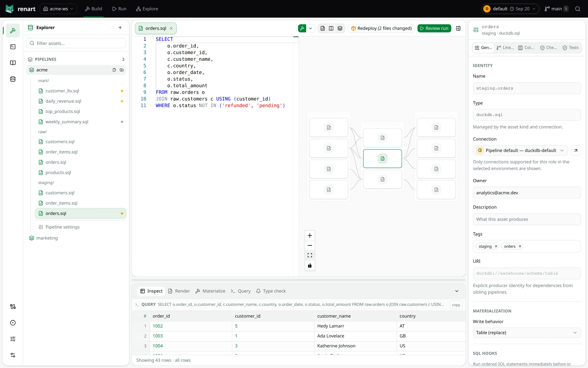The width and height of the screenshot is (588, 368).
Task: Switch to the Render tab
Action: pos(179,291)
